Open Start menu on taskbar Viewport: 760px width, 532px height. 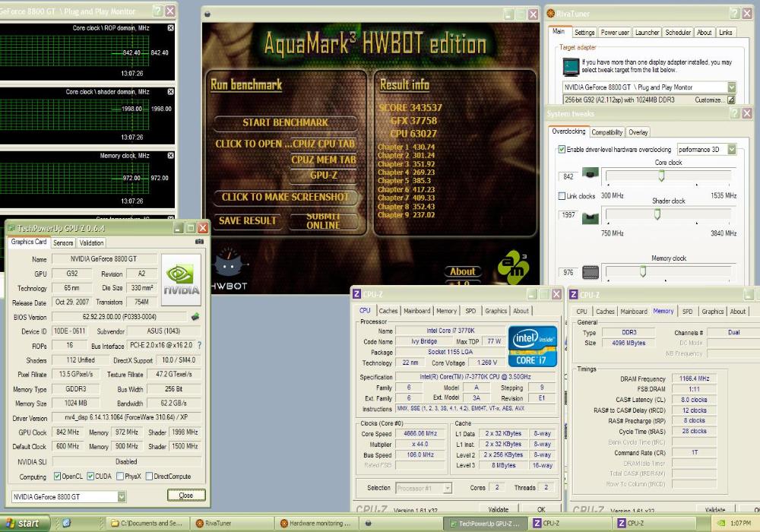[x=25, y=524]
